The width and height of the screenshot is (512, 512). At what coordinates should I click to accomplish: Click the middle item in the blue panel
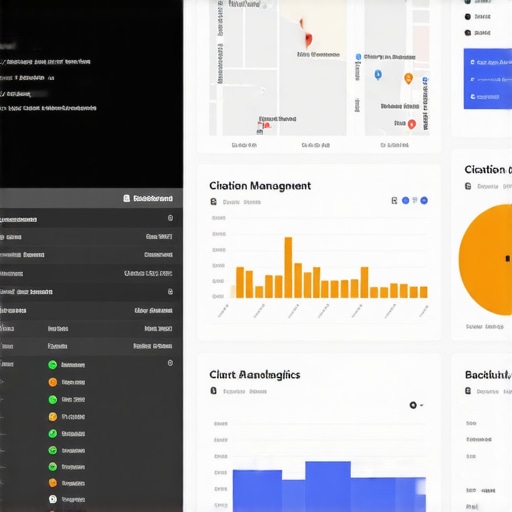pyautogui.click(x=490, y=80)
